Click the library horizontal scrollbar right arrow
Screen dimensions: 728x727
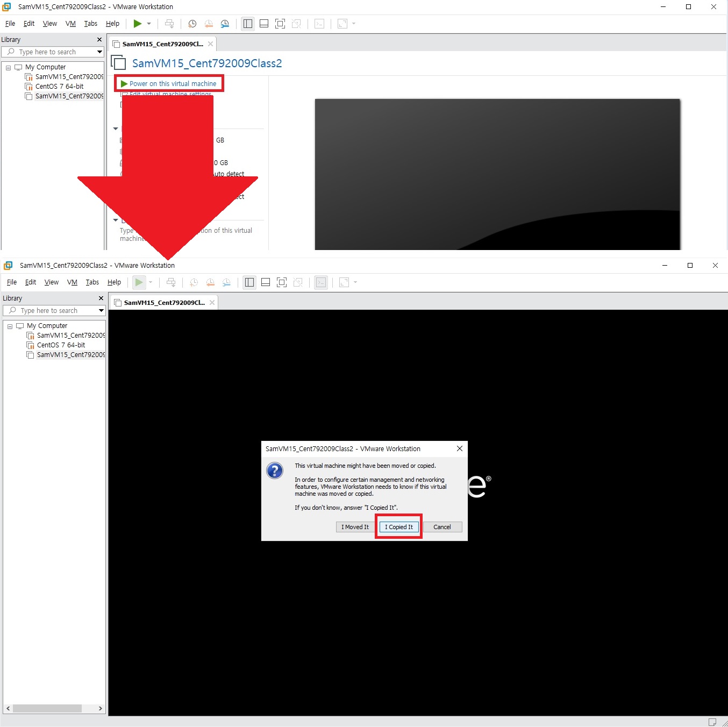[x=100, y=709]
